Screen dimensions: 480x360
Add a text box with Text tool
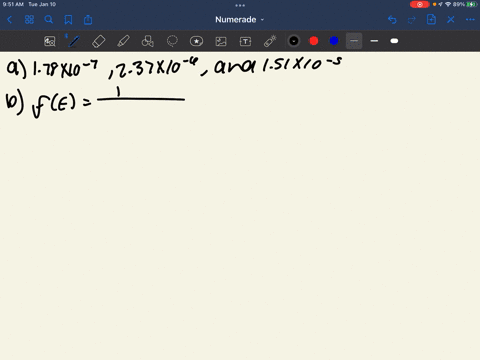click(245, 41)
